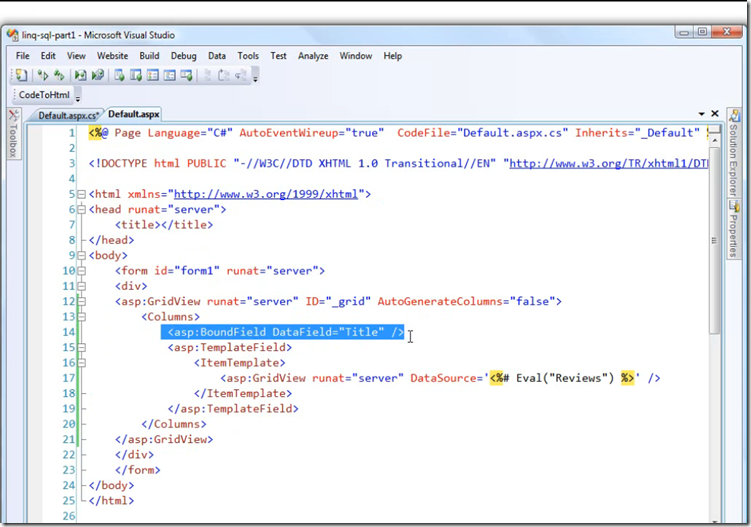Click the CodeToHtml toolbar button
This screenshot has width=751, height=527.
44,95
